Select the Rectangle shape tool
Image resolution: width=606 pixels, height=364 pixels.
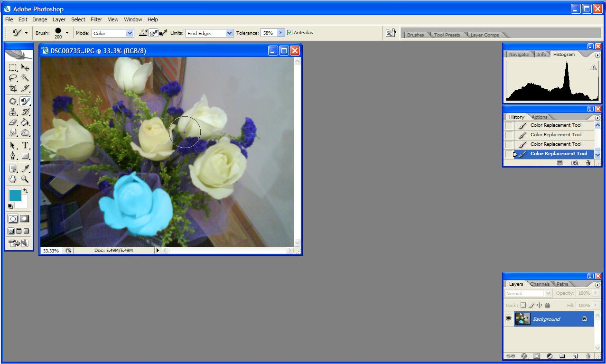(x=25, y=156)
